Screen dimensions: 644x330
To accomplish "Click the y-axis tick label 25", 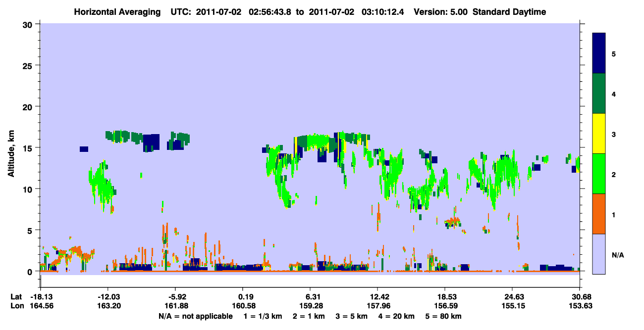I will [x=29, y=65].
